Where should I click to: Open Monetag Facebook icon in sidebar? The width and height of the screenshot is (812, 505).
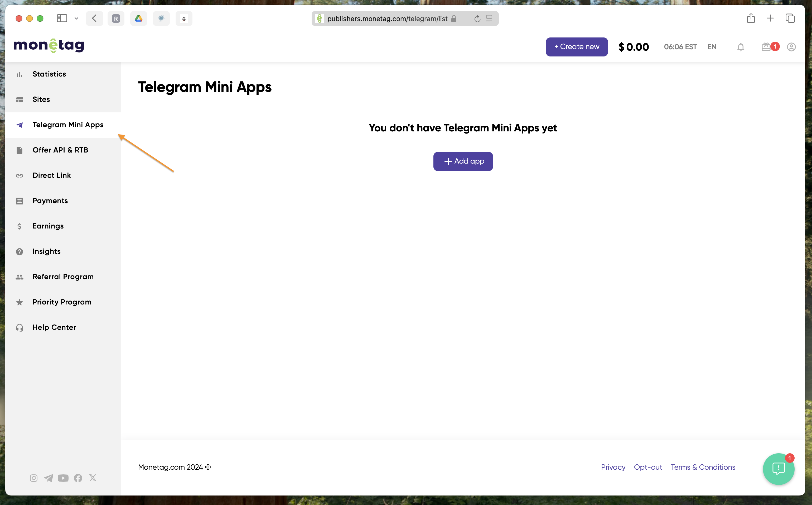tap(78, 478)
